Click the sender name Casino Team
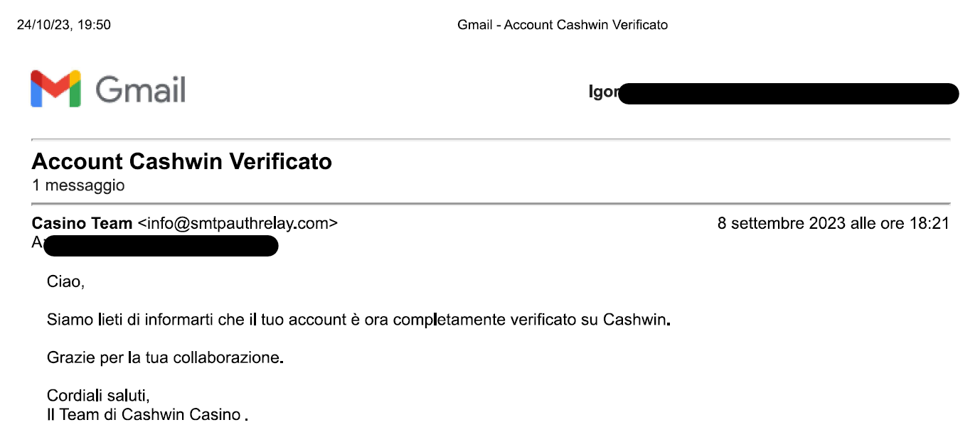This screenshot has width=980, height=442. [82, 223]
